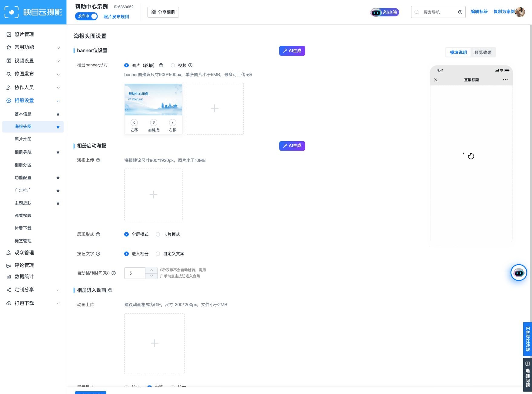Switch to the 模块说明 tab
This screenshot has height=394, width=532.
pos(458,52)
